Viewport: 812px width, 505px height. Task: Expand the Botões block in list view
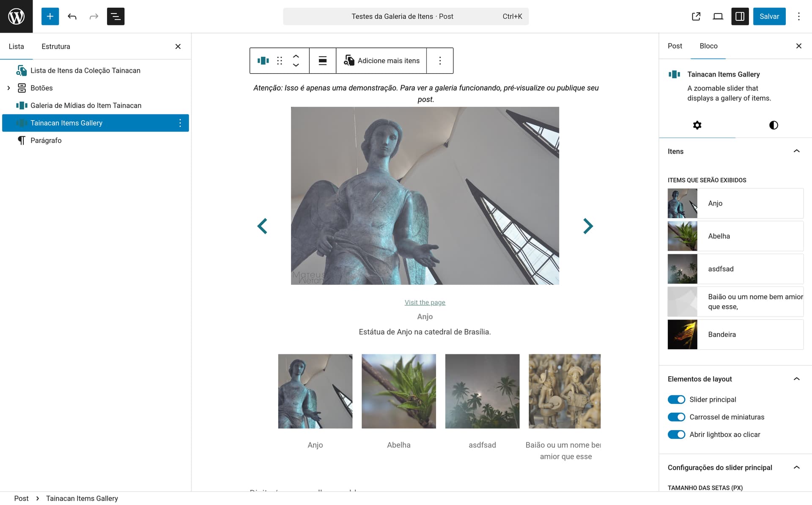8,88
